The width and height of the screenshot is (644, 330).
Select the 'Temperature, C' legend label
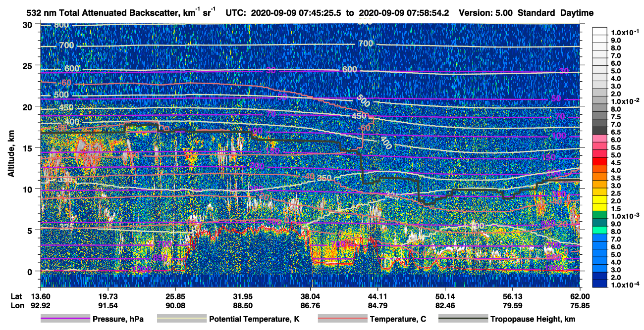click(398, 319)
